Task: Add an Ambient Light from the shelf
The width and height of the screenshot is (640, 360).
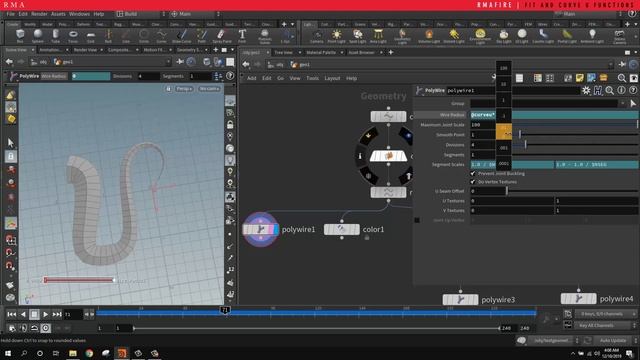Action: (592, 36)
